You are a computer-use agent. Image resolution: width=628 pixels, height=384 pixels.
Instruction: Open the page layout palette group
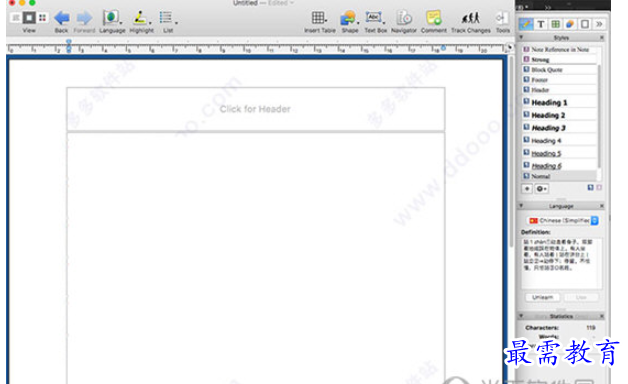(x=585, y=24)
